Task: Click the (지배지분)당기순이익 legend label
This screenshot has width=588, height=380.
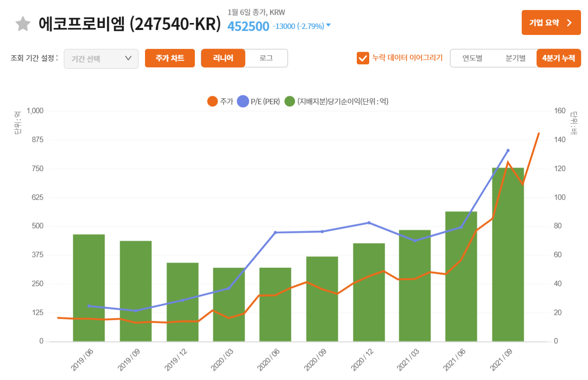Action: tap(343, 101)
